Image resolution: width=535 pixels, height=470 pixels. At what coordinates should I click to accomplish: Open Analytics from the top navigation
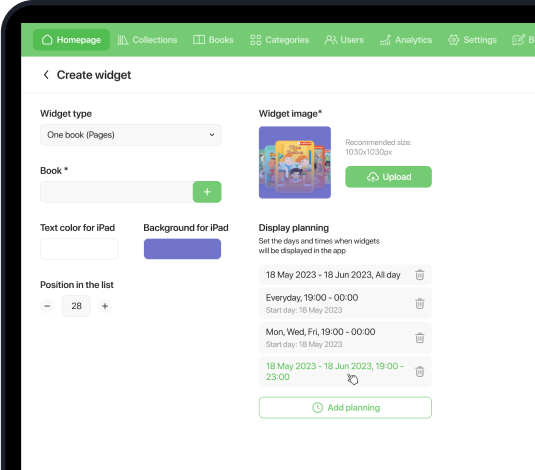tap(406, 40)
